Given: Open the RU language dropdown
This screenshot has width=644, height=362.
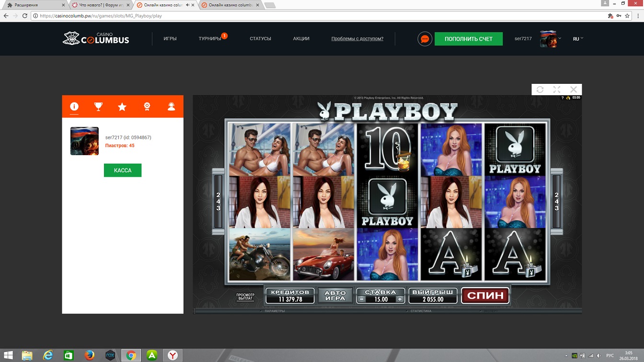Looking at the screenshot, I should [x=578, y=39].
